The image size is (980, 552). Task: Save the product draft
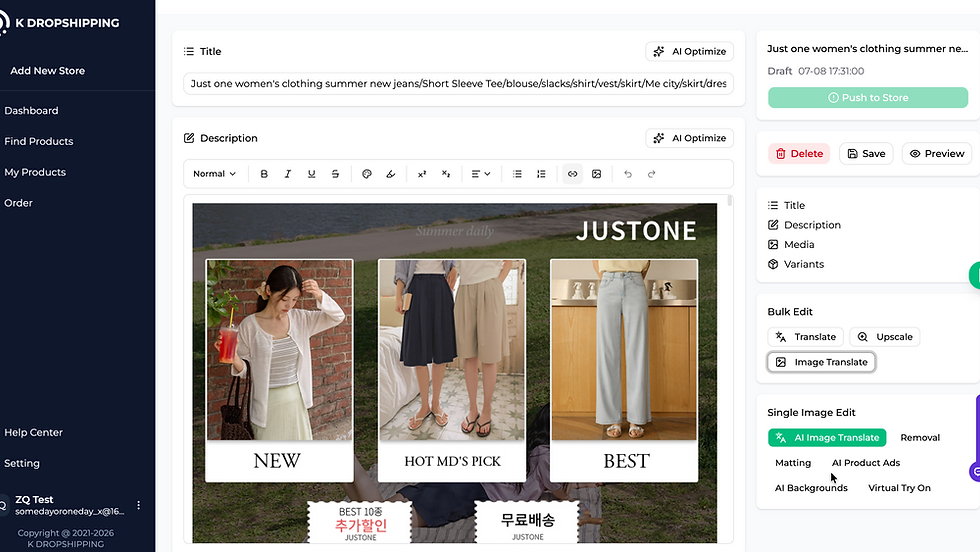pyautogui.click(x=866, y=154)
